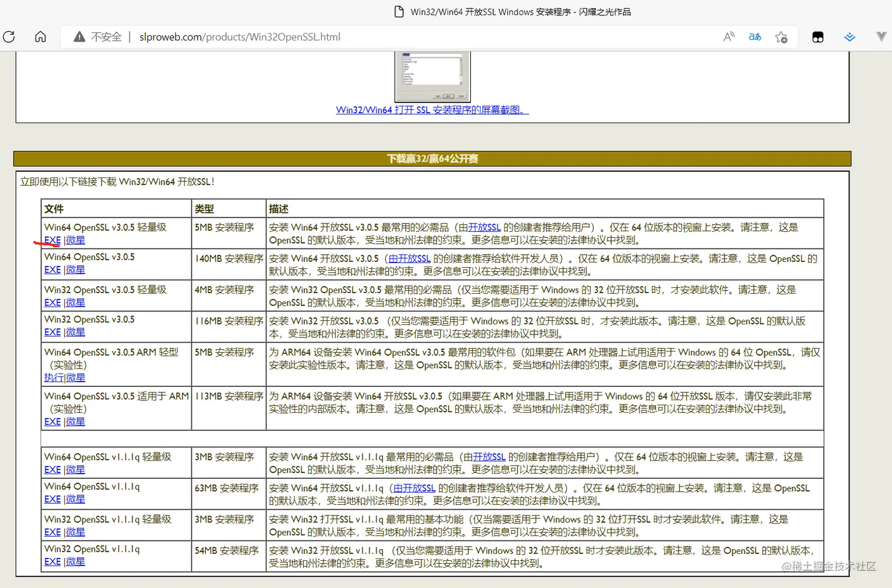
Task: Download the Win64 OpenSSL v1.1.1q 63MB 微星 file
Action: click(x=75, y=499)
